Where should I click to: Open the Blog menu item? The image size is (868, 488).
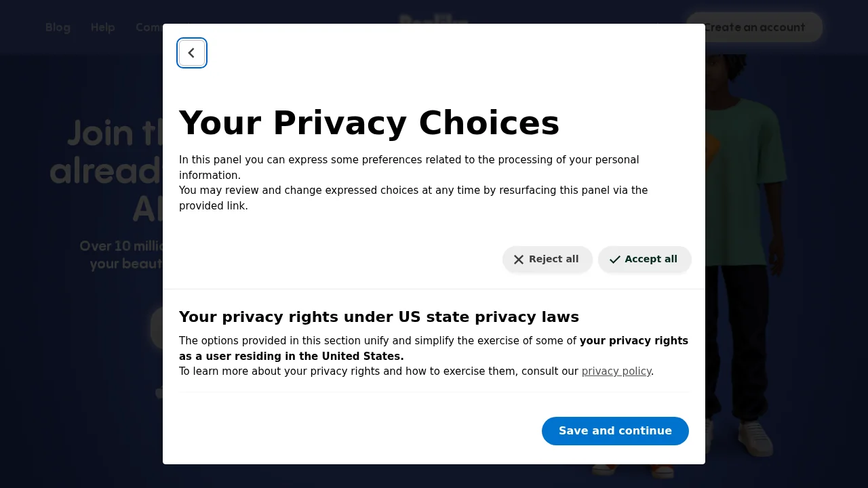click(58, 27)
